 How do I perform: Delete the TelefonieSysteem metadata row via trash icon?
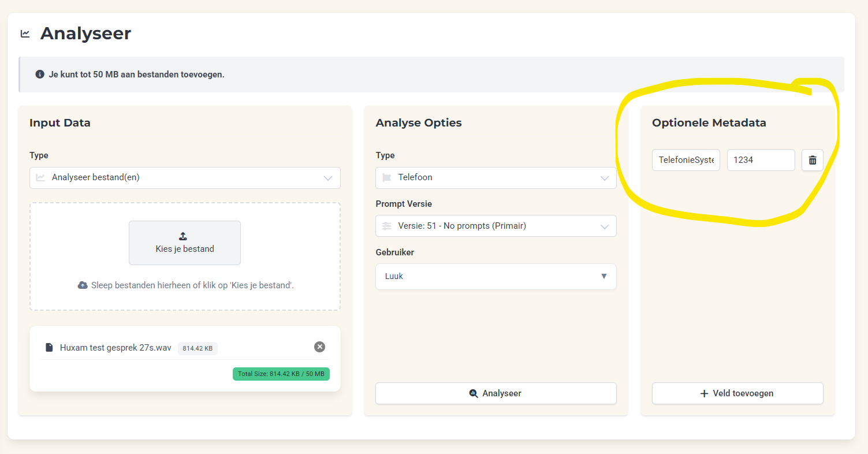click(812, 160)
